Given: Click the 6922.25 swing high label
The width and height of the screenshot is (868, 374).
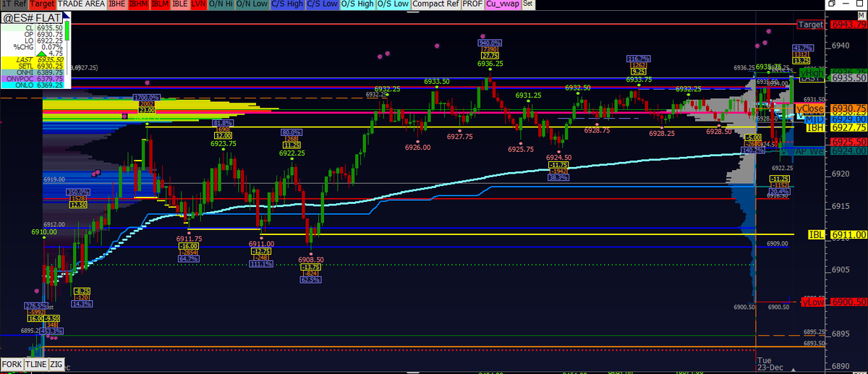Looking at the screenshot, I should [292, 153].
